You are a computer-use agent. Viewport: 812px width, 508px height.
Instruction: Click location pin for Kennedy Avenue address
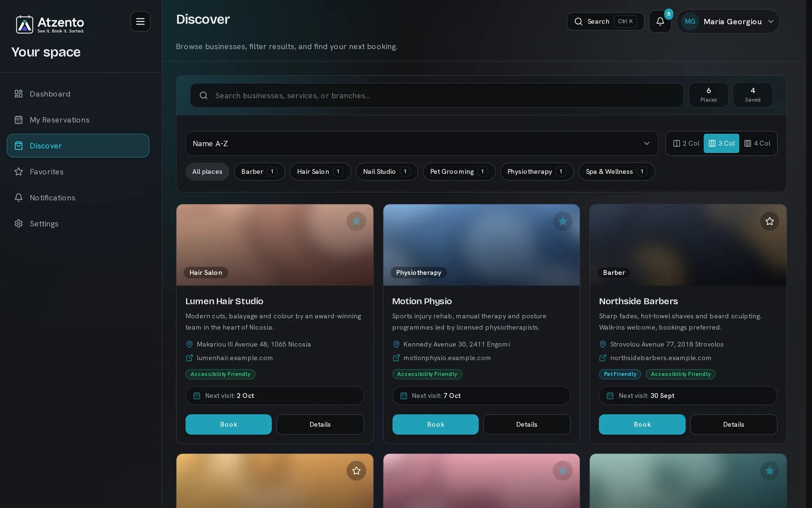point(396,344)
